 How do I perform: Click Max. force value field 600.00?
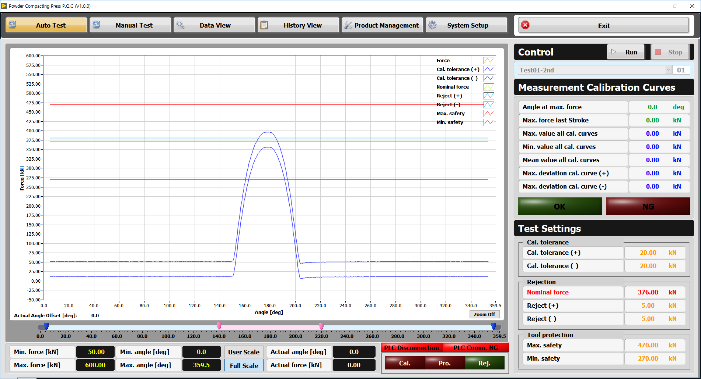tap(95, 365)
